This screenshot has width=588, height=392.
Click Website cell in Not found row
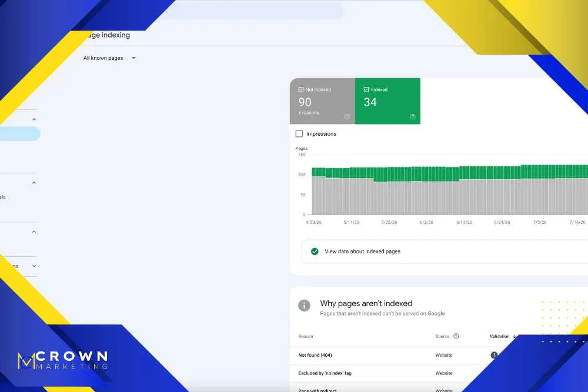coord(444,356)
